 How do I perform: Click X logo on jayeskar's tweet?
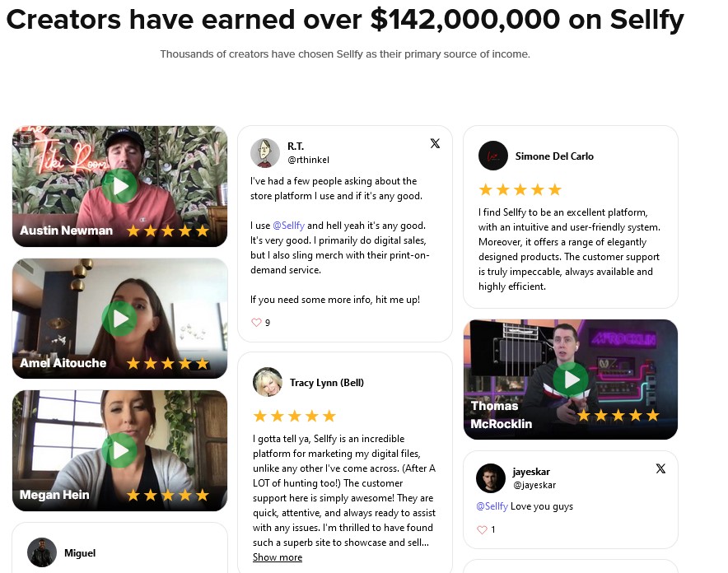(660, 468)
